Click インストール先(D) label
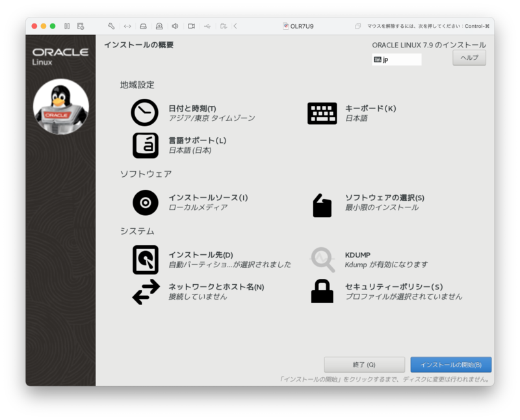The image size is (520, 420). coord(201,255)
